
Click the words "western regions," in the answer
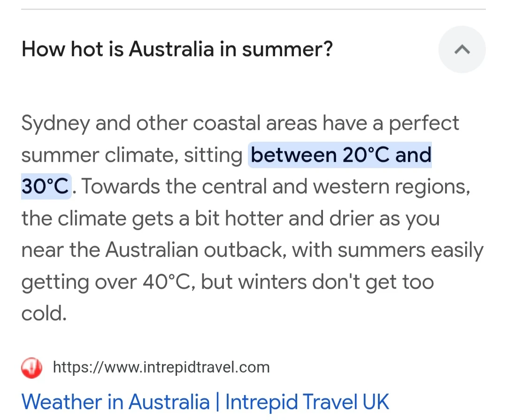tap(392, 187)
